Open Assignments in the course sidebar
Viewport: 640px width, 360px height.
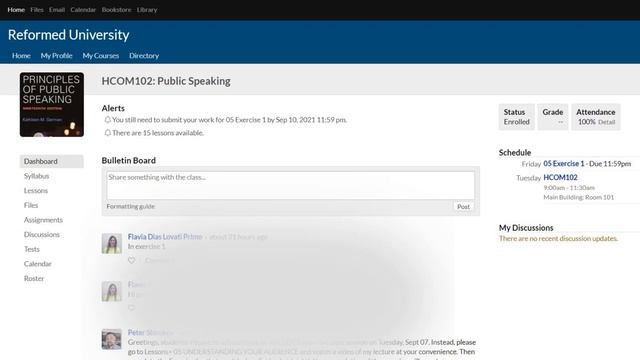click(x=43, y=220)
